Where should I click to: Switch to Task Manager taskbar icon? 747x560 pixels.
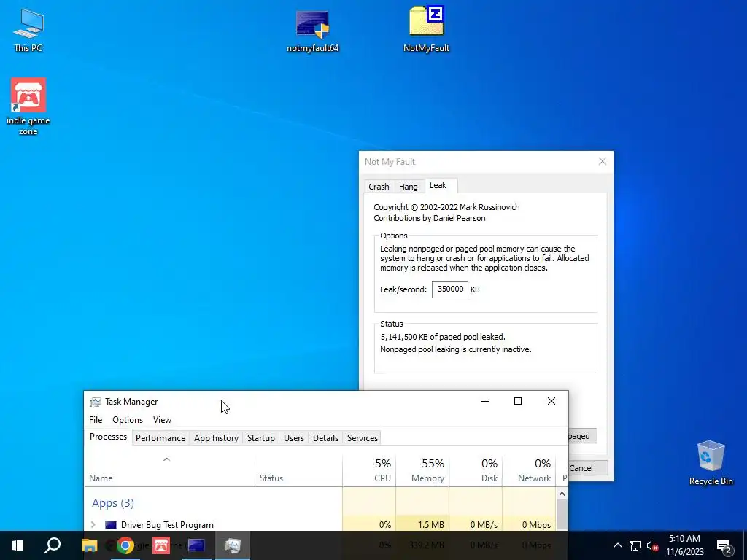(233, 545)
